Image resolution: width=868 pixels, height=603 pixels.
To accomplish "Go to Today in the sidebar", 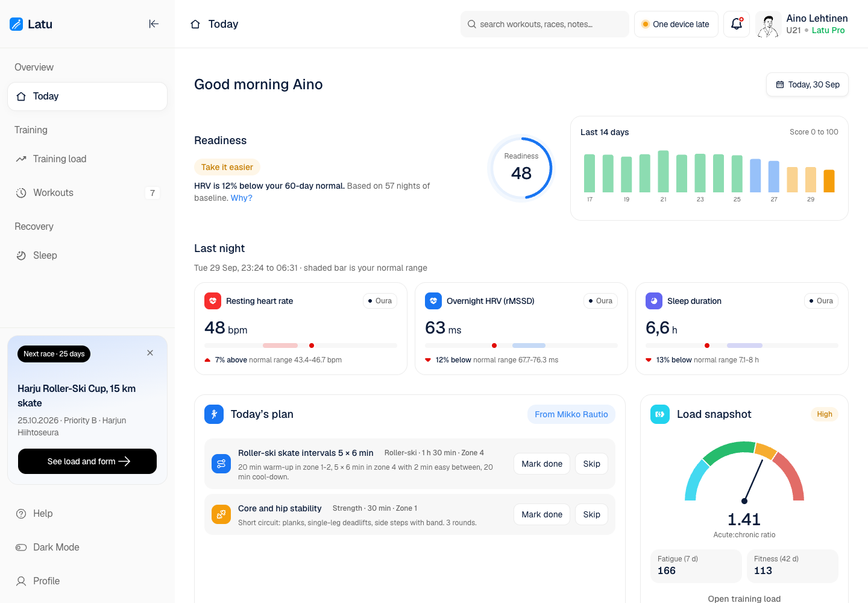I will click(x=87, y=96).
